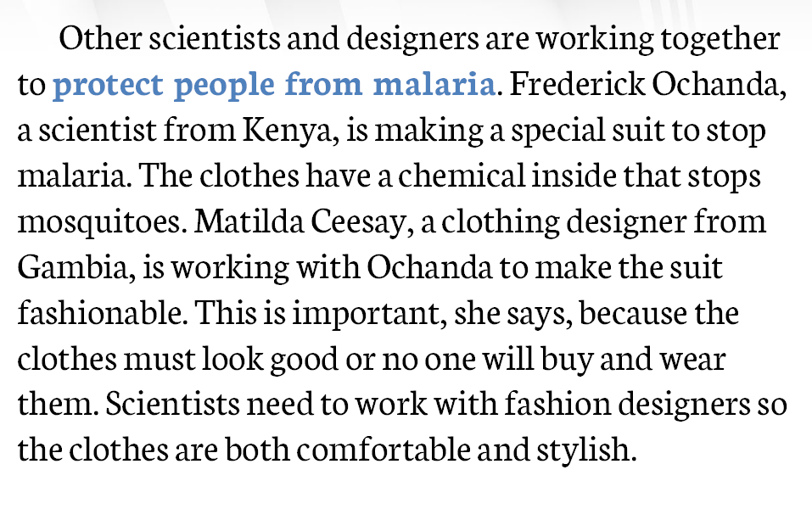The width and height of the screenshot is (812, 520).
Task: Click the blue "protect people from malaria" link
Action: (273, 85)
